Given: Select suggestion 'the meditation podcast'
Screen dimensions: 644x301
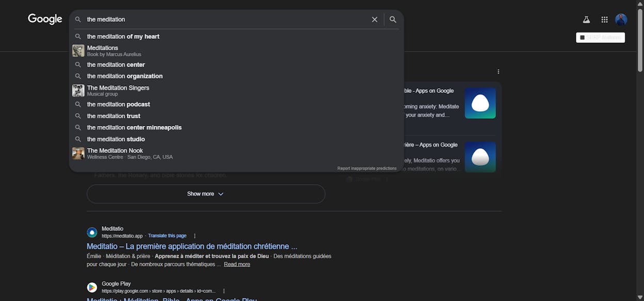Looking at the screenshot, I should pyautogui.click(x=236, y=104).
